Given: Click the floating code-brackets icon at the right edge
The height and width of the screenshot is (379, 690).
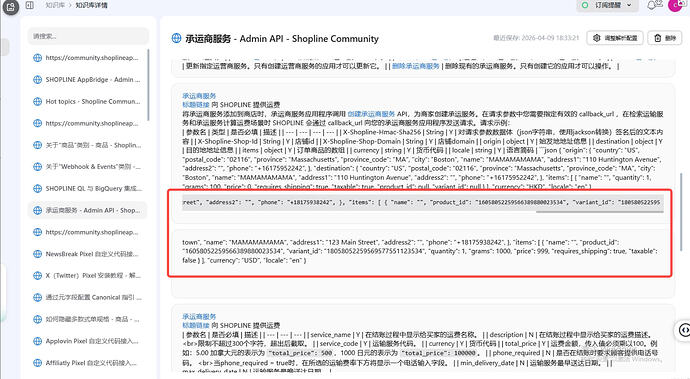Looking at the screenshot, I should 683,330.
